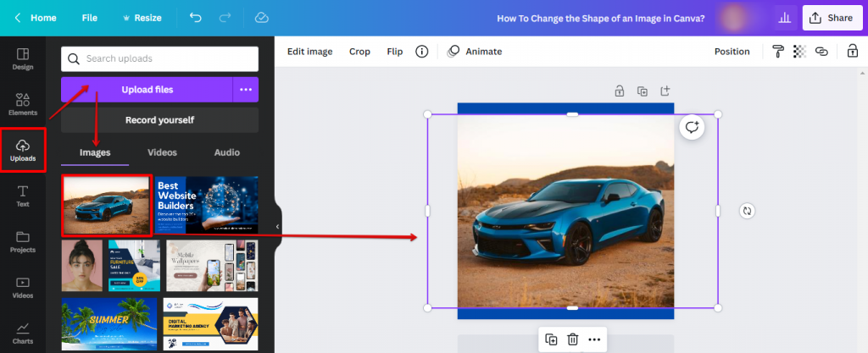The width and height of the screenshot is (868, 353).
Task: Click the rotate handle beside the image
Action: point(747,211)
